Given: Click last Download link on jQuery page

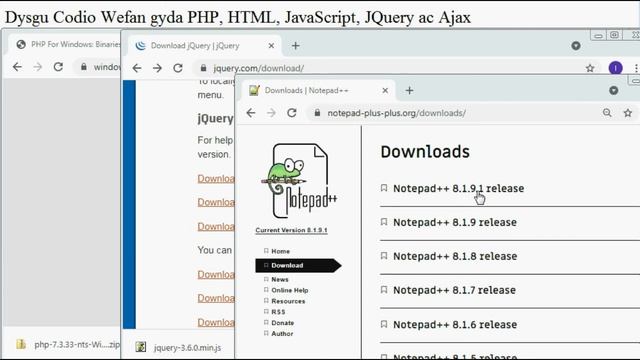Looking at the screenshot, I should (216, 322).
